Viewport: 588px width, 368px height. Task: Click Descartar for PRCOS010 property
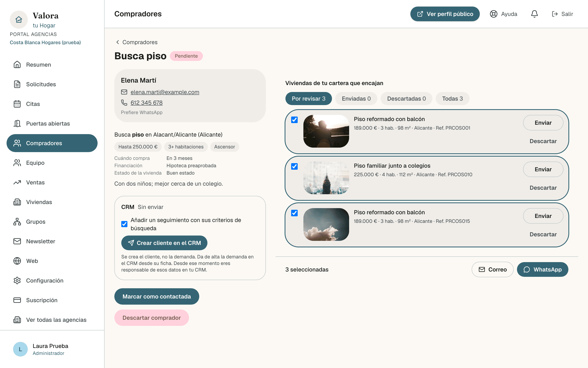point(543,188)
